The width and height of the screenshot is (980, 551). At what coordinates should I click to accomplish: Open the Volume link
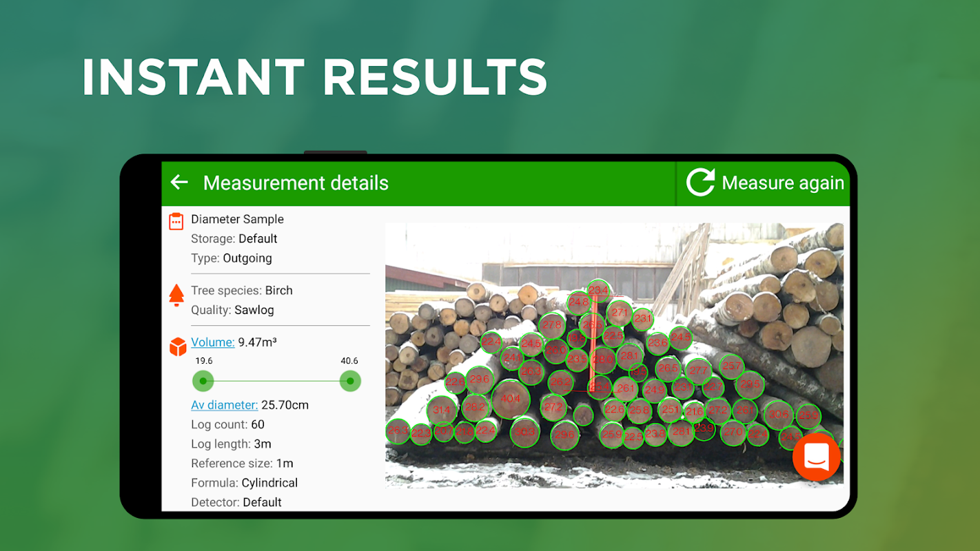click(x=213, y=342)
